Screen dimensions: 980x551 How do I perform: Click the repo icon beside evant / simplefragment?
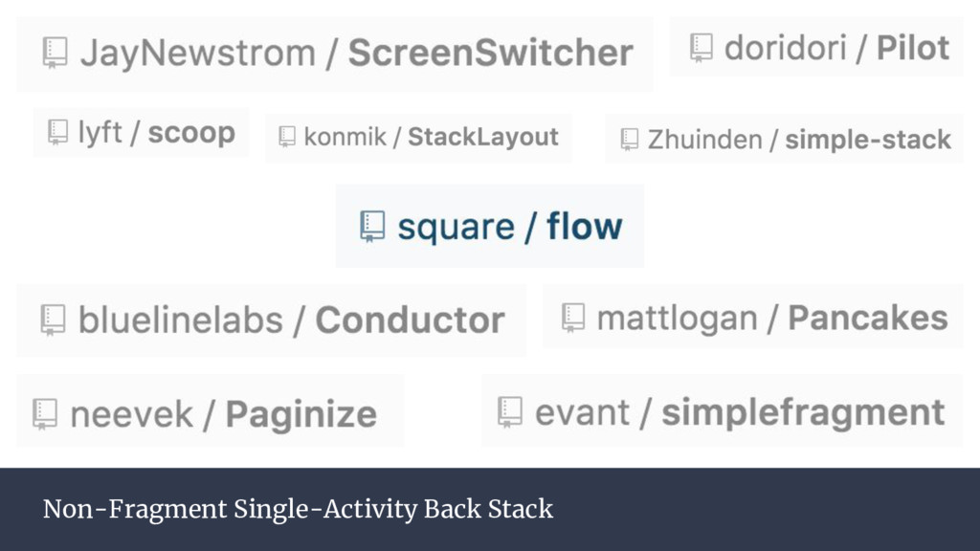[x=510, y=412]
